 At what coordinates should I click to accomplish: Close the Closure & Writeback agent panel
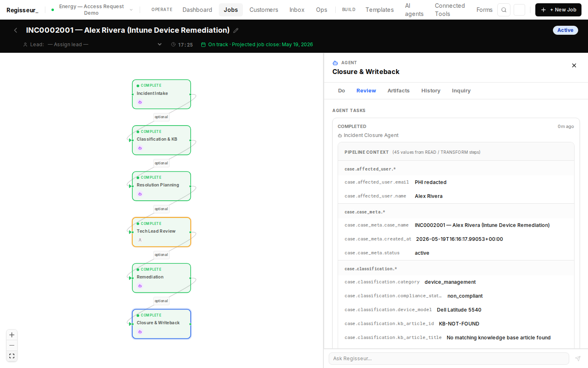tap(574, 65)
